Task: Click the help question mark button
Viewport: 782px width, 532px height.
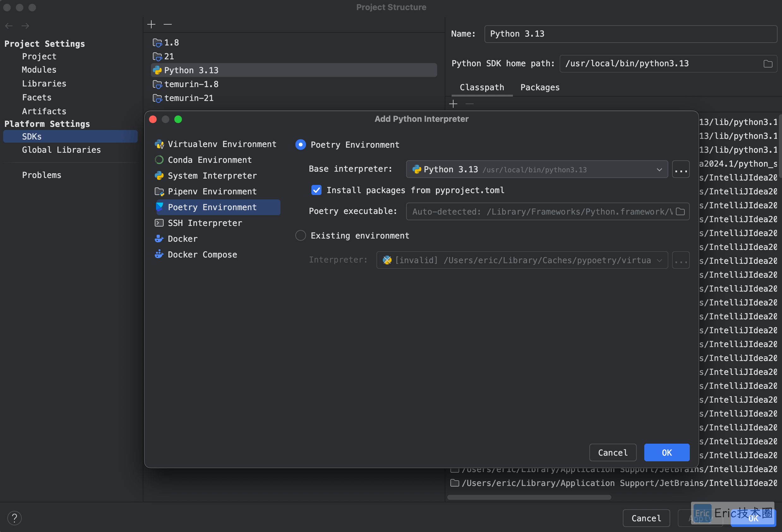Action: point(15,518)
